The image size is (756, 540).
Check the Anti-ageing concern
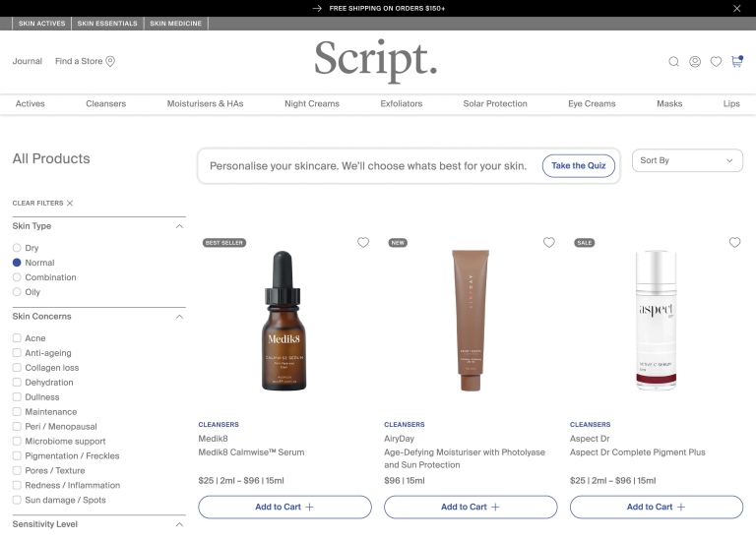(x=17, y=352)
